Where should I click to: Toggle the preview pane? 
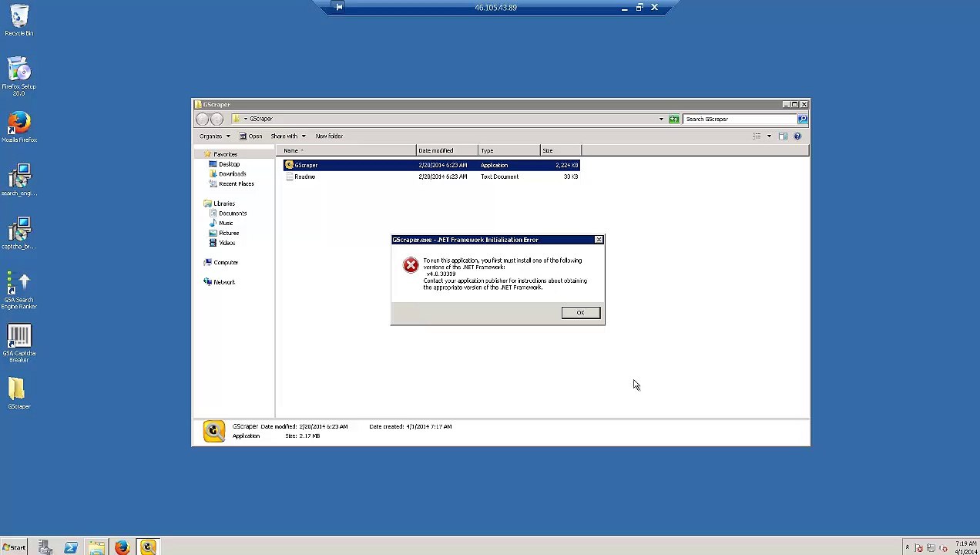point(783,136)
